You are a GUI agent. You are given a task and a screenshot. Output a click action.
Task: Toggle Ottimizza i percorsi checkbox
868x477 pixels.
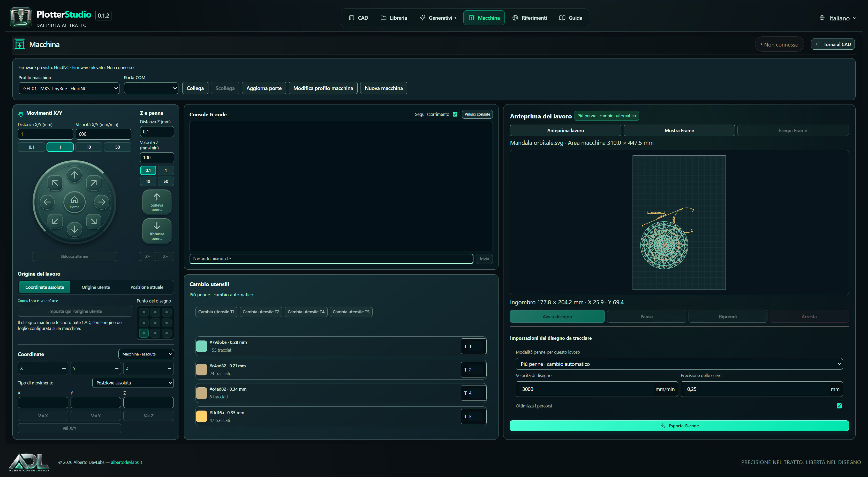(839, 406)
